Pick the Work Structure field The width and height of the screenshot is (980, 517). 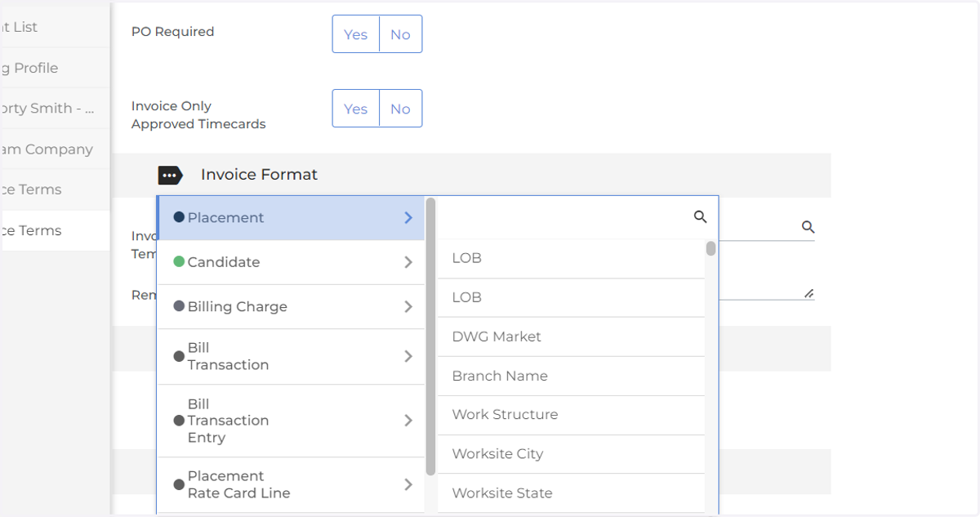coord(571,415)
